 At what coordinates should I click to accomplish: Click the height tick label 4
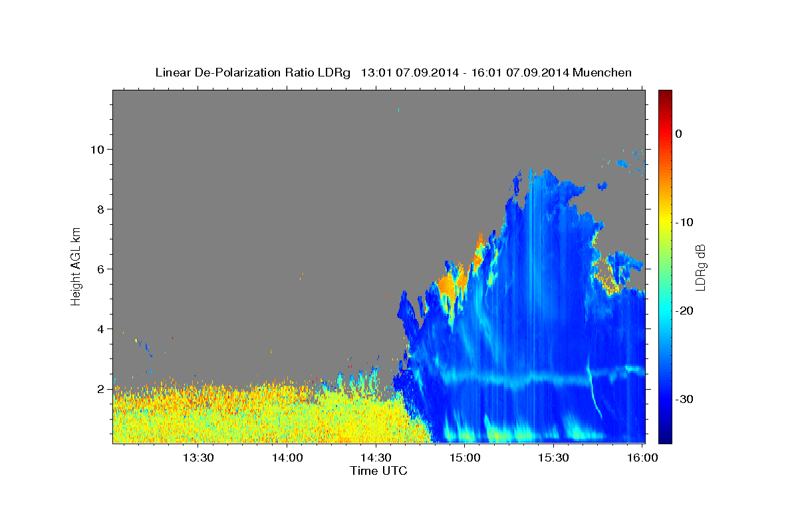click(x=100, y=329)
